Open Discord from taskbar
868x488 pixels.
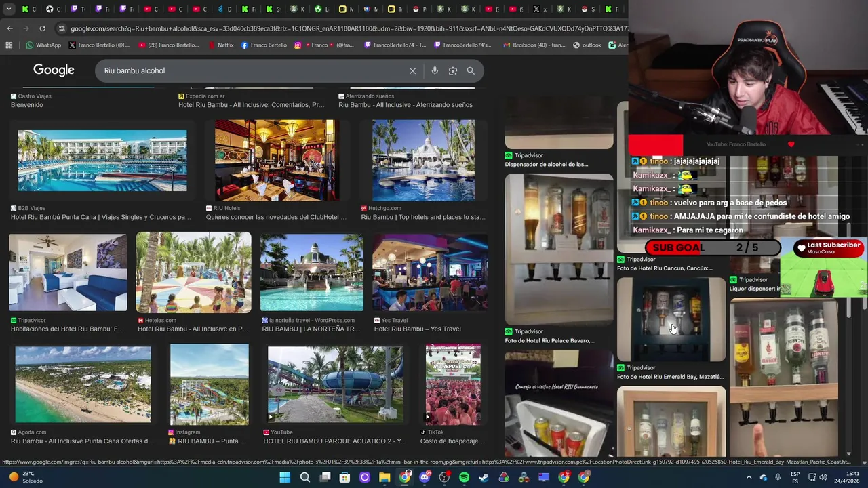[425, 477]
